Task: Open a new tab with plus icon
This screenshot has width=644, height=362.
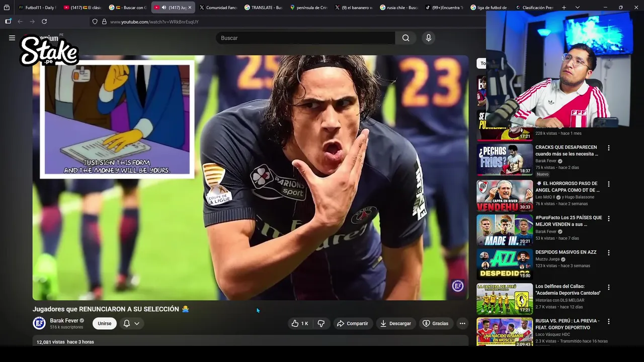Action: (564, 8)
